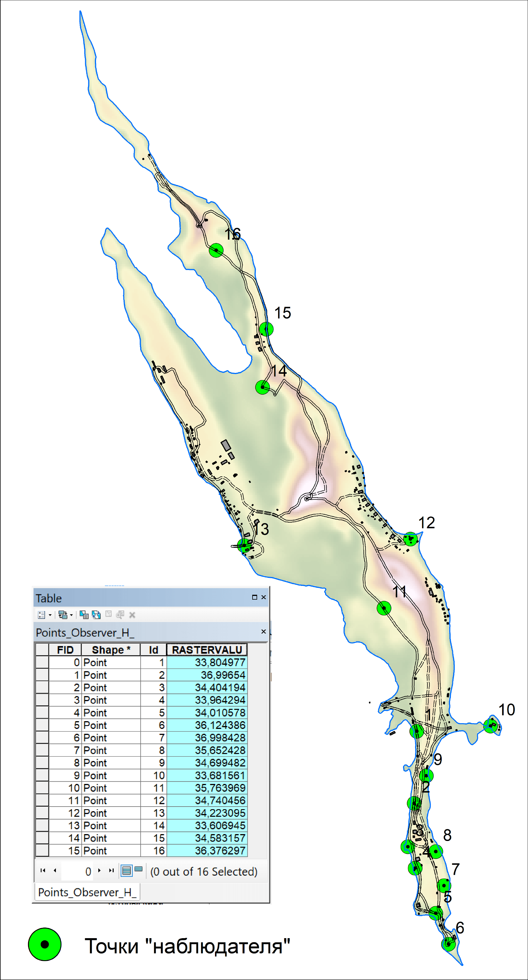The height and width of the screenshot is (980, 528).
Task: Toggle Show selected records view
Action: (x=138, y=869)
